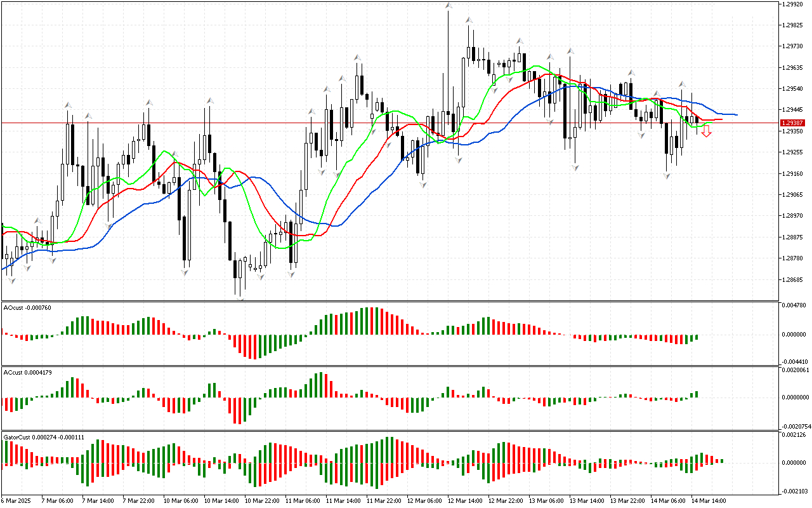This screenshot has height=508, width=812.
Task: Click the -0.004410 scale value in AOcust panel
Action: [x=795, y=361]
